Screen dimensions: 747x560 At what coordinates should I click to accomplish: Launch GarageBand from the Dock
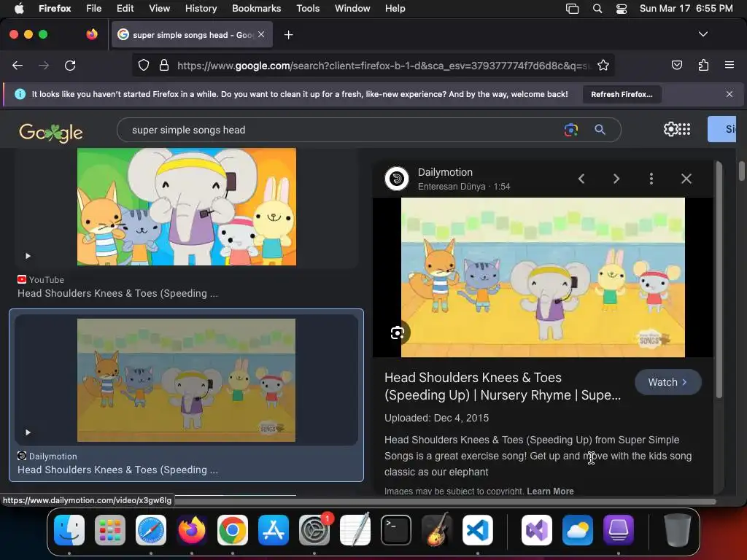pyautogui.click(x=437, y=530)
